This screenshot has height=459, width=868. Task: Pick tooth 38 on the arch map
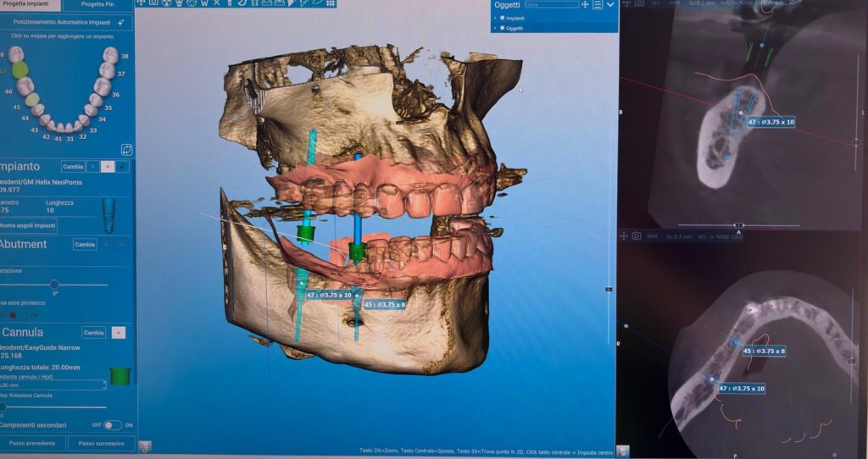[111, 55]
